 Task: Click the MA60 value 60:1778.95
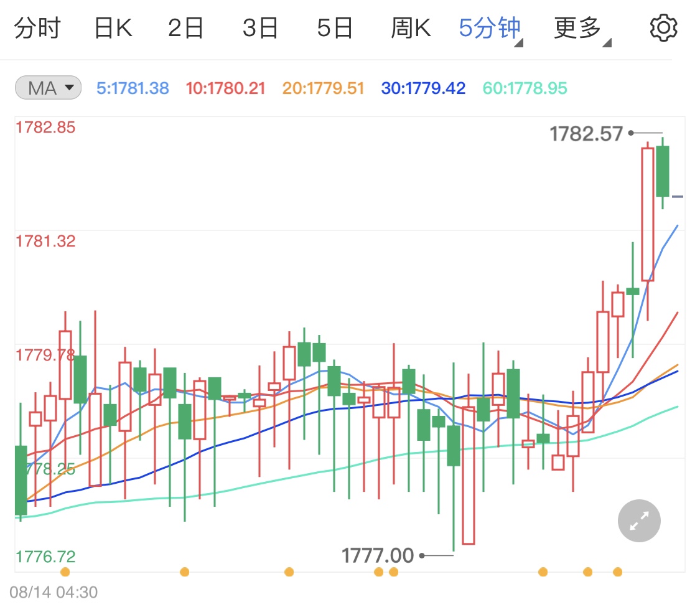(525, 88)
